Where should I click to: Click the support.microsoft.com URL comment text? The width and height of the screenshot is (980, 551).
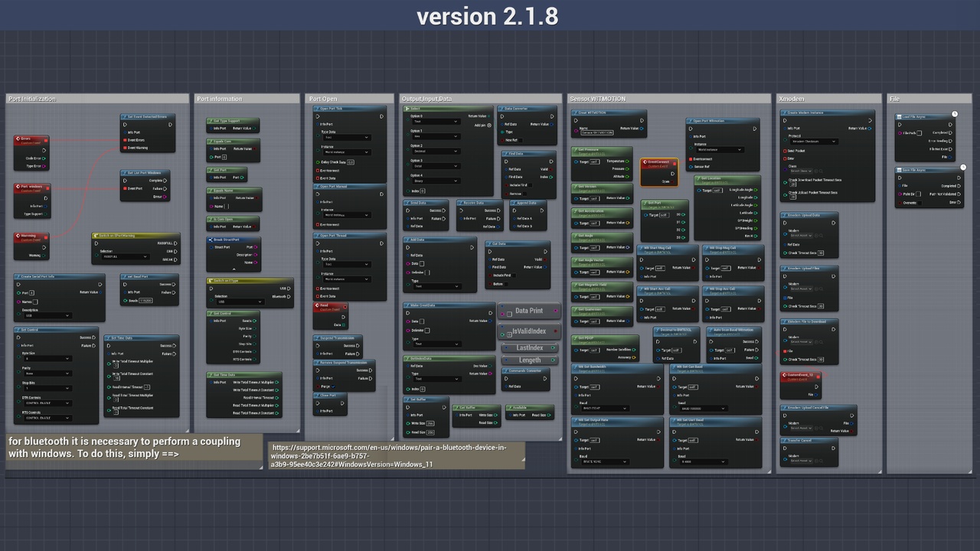coord(389,455)
